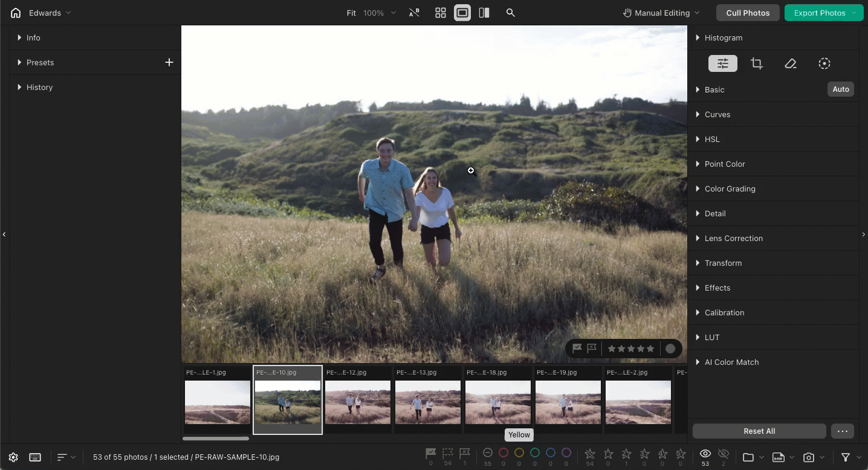This screenshot has height=470, width=868.
Task: Expand the History panel
Action: tap(95, 87)
